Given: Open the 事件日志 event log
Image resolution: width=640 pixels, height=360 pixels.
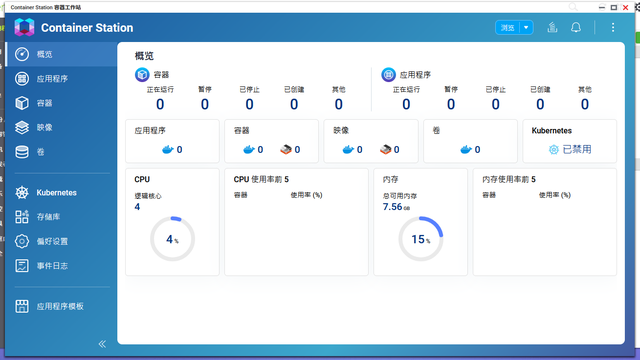Looking at the screenshot, I should click(61, 266).
